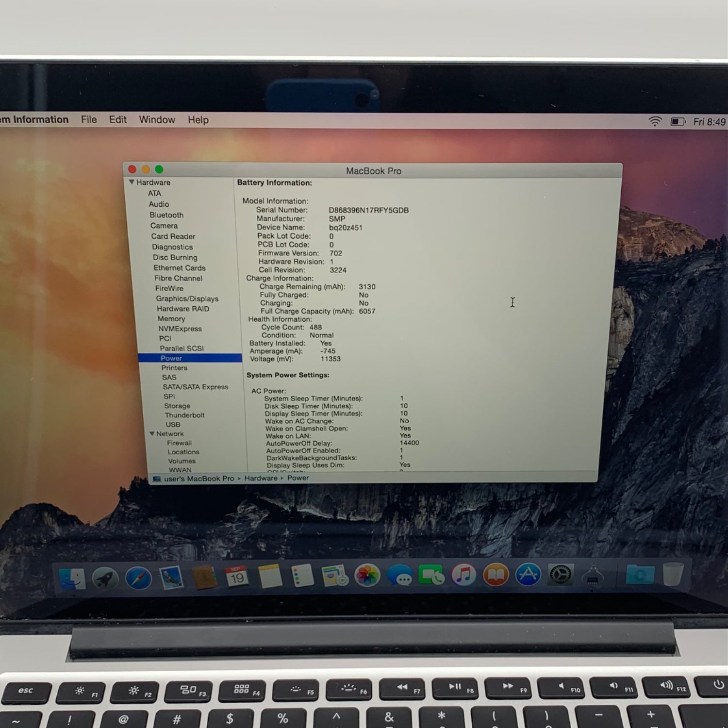Open System Preferences gear icon

pos(561,575)
